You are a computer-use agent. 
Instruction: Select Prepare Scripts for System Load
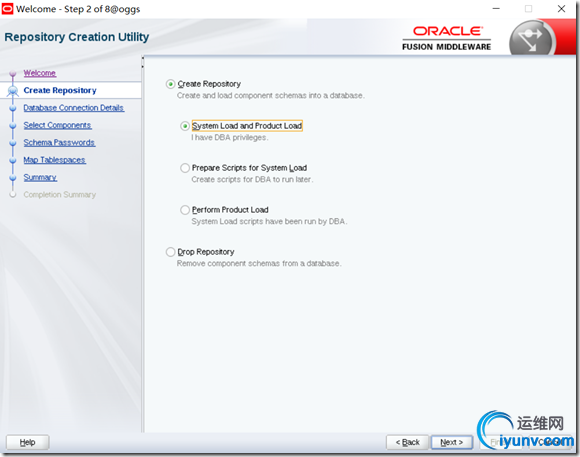[x=185, y=168]
